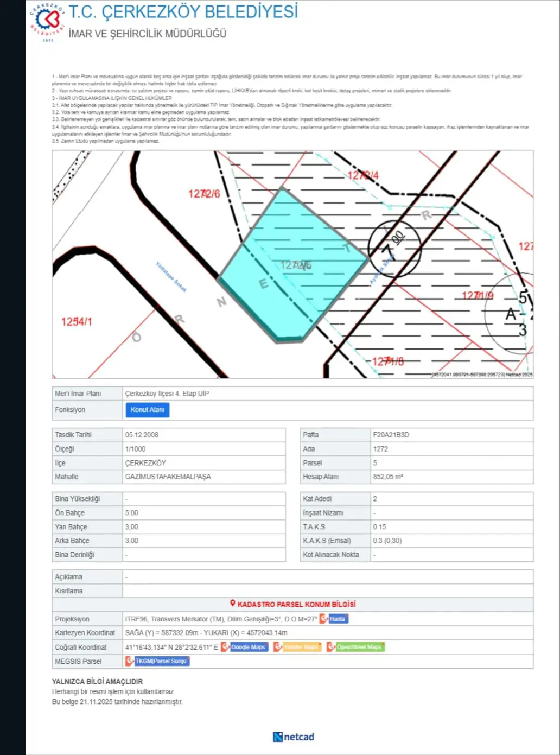Select the Kat Adedi value 2
Viewport: 560px width, 755px height.
tap(375, 499)
